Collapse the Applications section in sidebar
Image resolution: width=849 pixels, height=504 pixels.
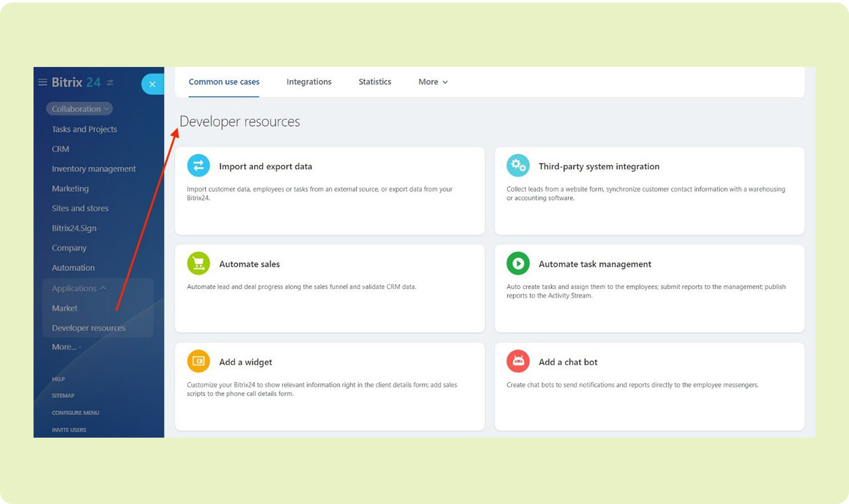coord(79,288)
